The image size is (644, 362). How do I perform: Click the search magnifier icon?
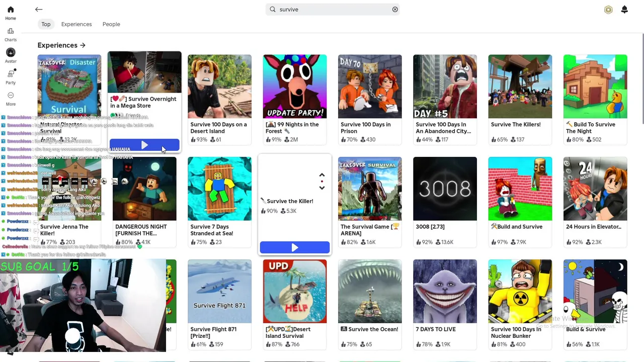point(273,9)
